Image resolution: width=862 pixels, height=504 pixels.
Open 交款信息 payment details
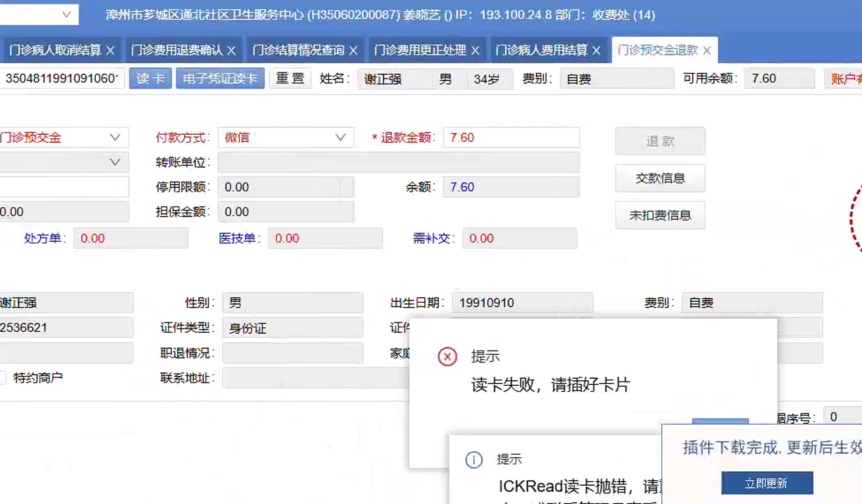(660, 178)
